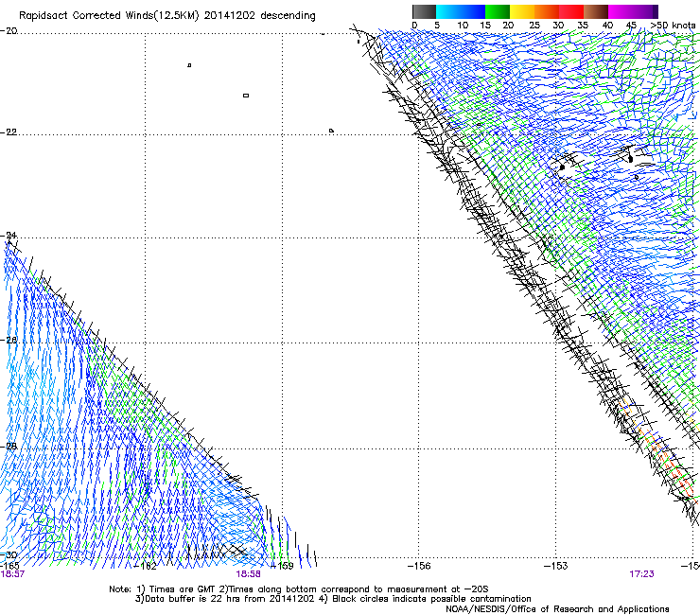The width and height of the screenshot is (700, 615).
Task: Click the rectangular island outline west of -159
Action: (246, 96)
